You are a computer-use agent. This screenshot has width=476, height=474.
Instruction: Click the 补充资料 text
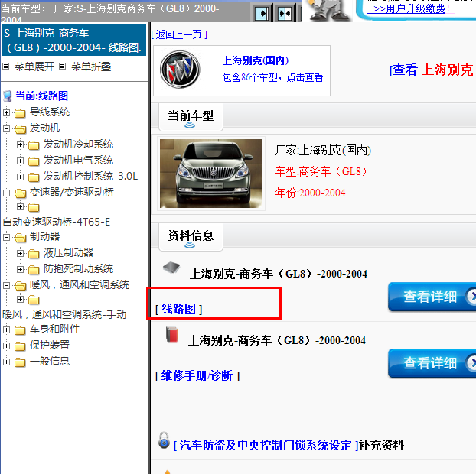pyautogui.click(x=381, y=446)
